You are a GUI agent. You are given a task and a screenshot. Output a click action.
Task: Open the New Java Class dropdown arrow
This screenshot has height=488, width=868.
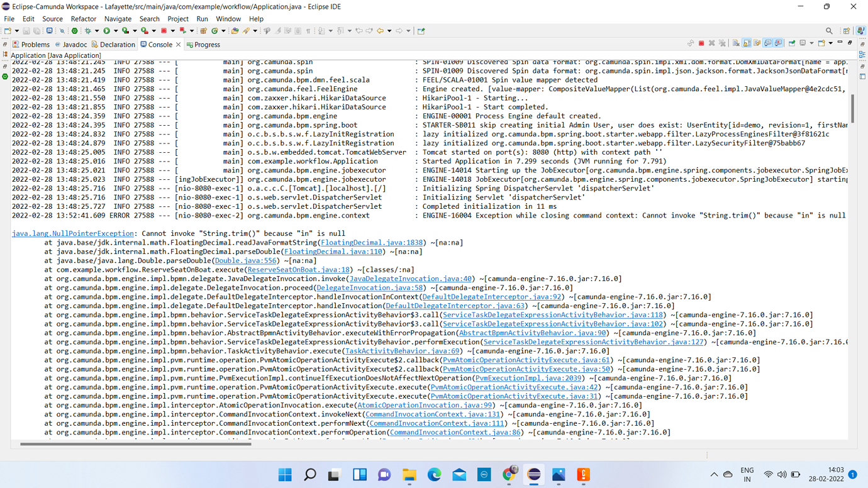(223, 31)
